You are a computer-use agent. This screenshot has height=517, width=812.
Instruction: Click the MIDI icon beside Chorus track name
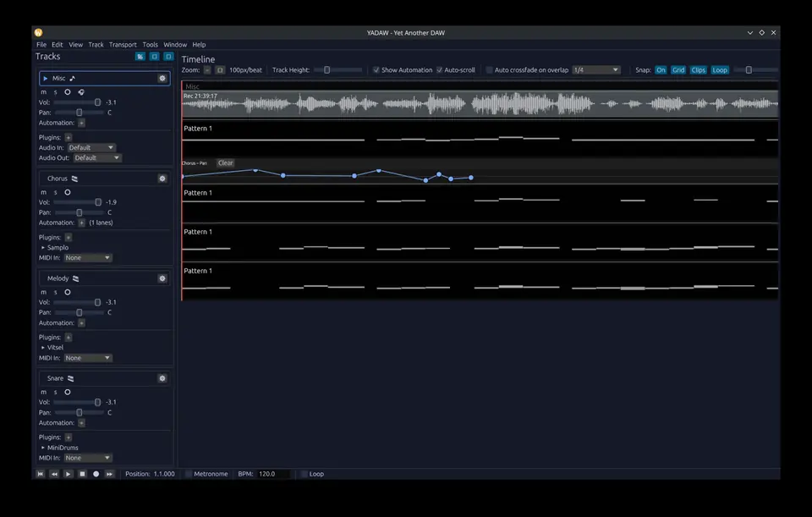coord(74,179)
